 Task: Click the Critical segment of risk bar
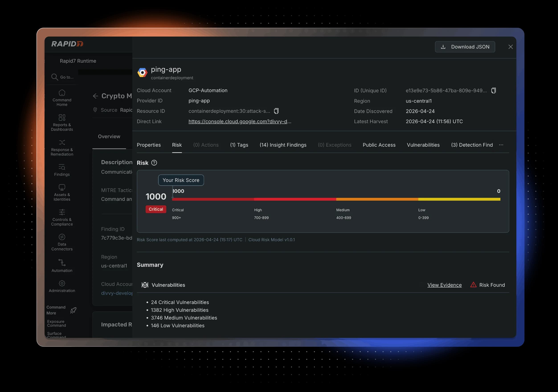pos(213,199)
